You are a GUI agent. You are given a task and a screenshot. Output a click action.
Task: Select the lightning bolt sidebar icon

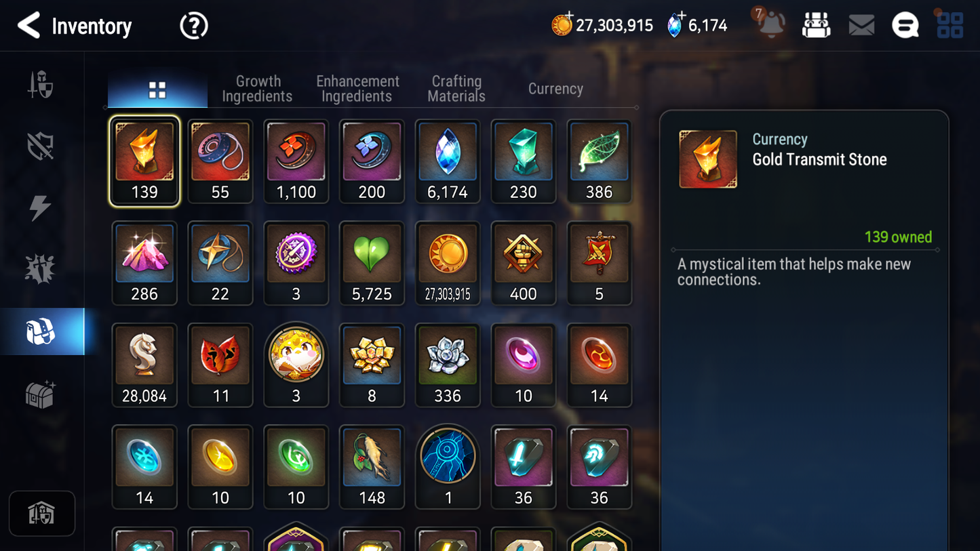[x=40, y=208]
